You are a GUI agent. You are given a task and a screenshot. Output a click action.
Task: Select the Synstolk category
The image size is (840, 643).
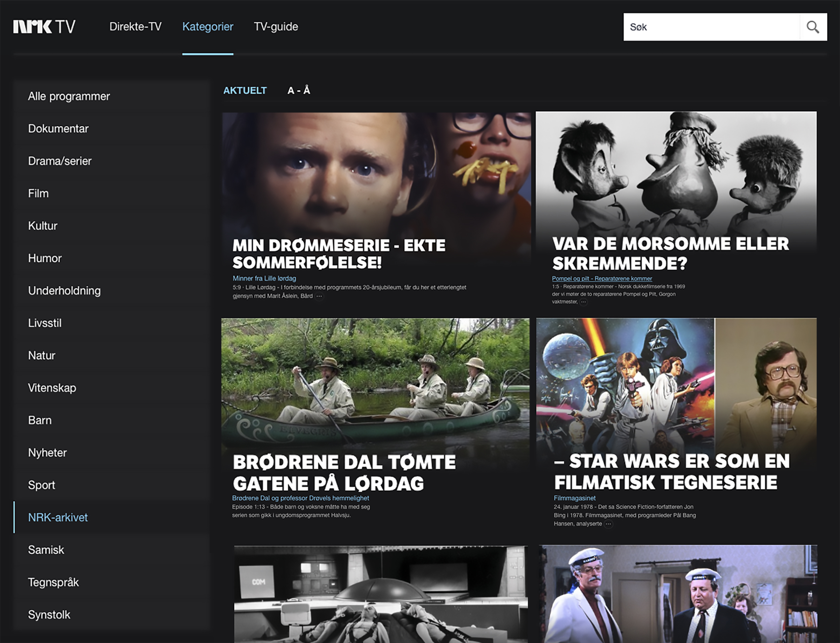112,615
